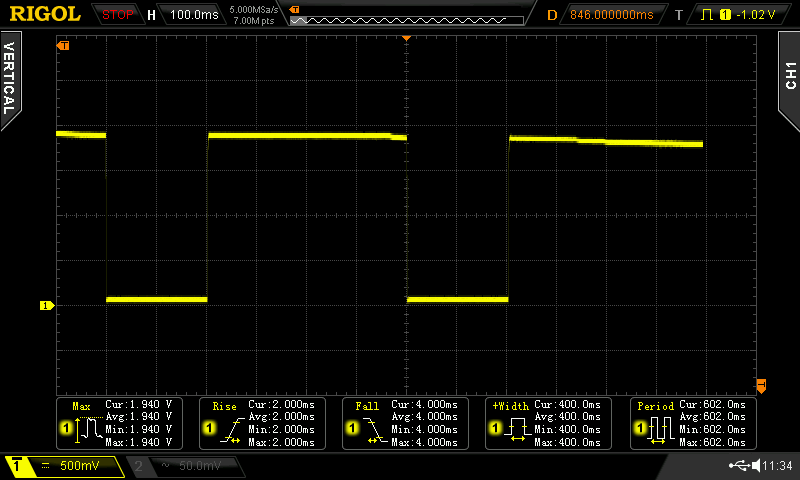Toggle the STOP run status indicator

[118, 15]
